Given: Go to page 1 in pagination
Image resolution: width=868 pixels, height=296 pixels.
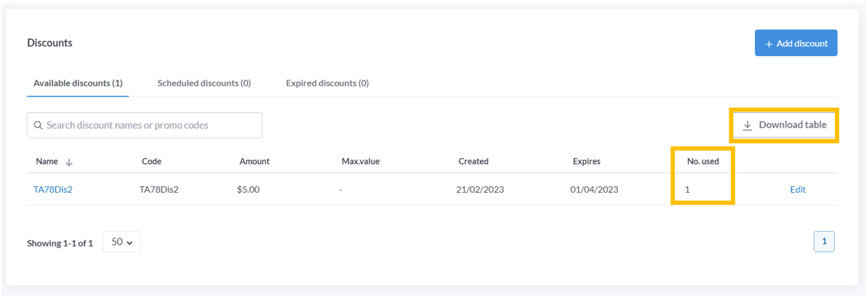Looking at the screenshot, I should point(824,241).
